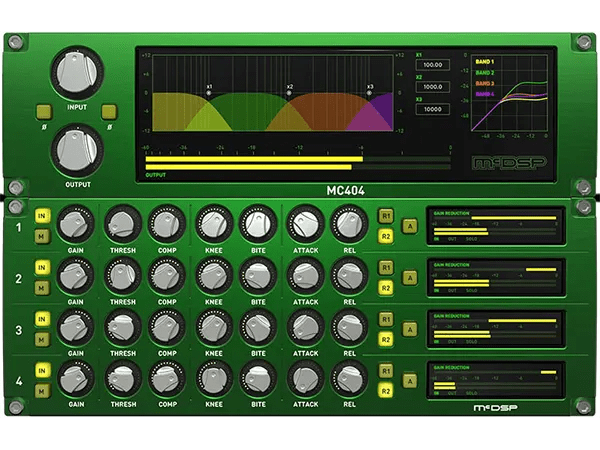Toggle band 2 IN button

42,267
